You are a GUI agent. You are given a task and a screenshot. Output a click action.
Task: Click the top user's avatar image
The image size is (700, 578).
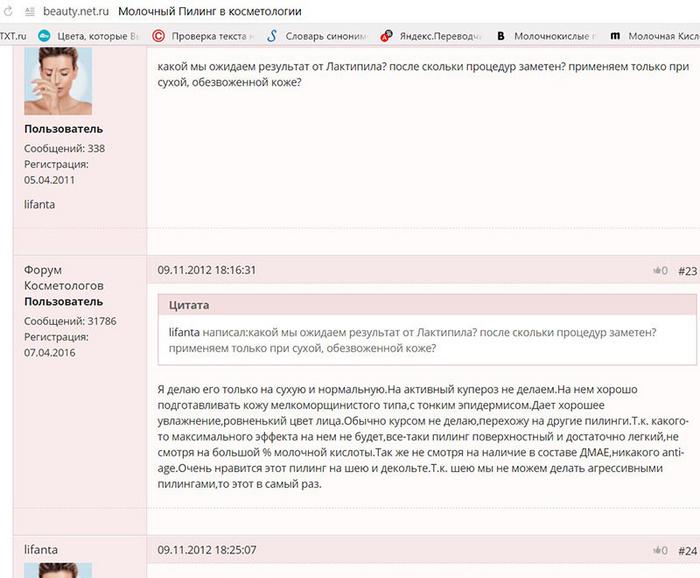pos(57,80)
